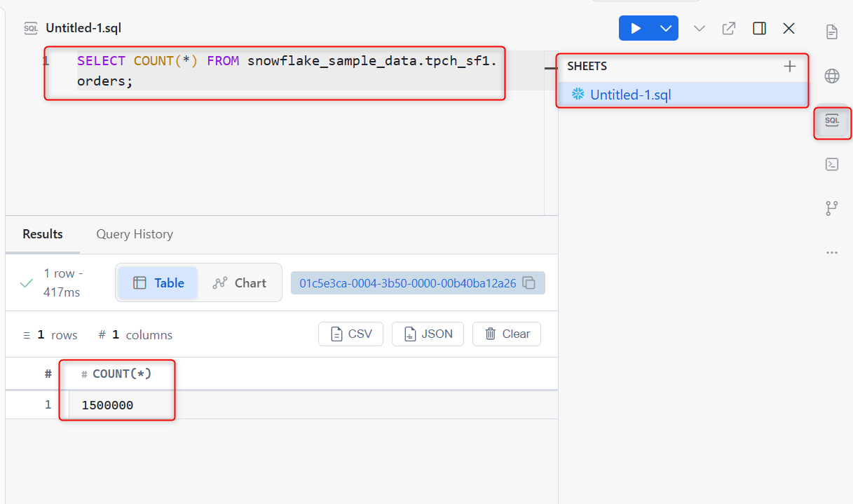The height and width of the screenshot is (504, 853).
Task: Collapse editor using the chevron down icon
Action: pos(699,29)
